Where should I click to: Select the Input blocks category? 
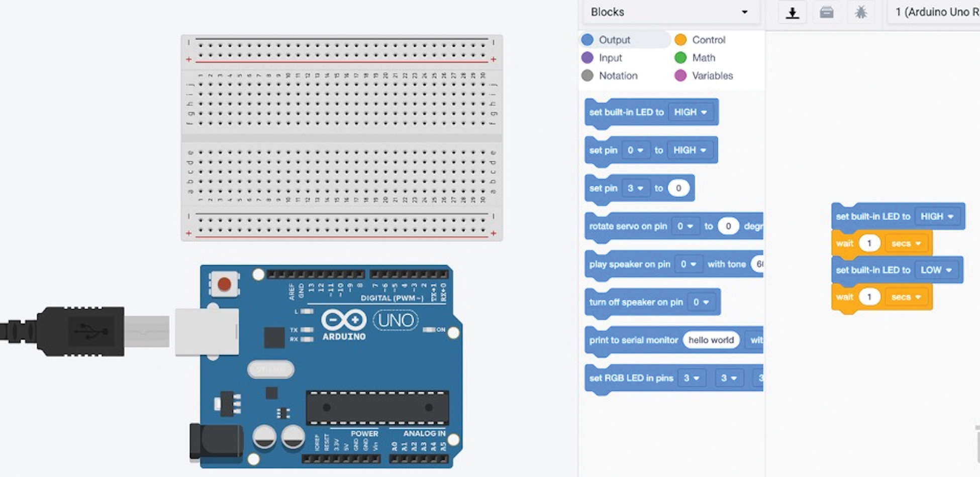[602, 58]
